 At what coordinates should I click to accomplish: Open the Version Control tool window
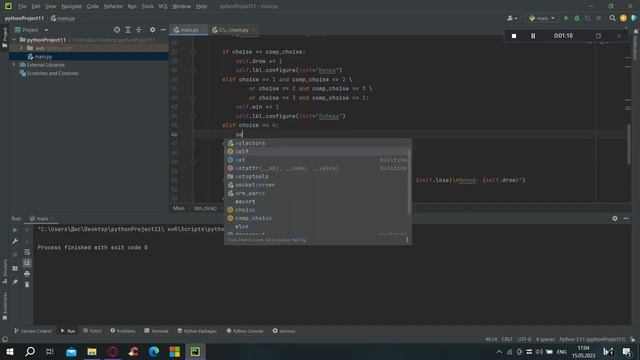tap(33, 331)
